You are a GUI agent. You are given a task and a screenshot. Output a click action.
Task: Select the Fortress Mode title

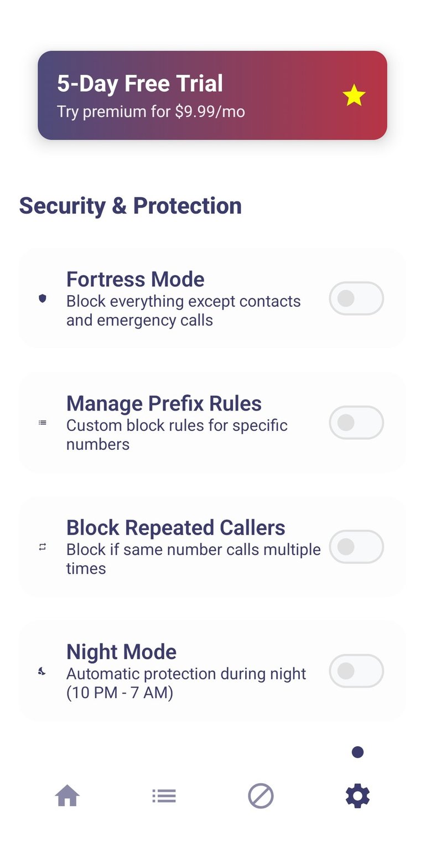click(x=135, y=279)
